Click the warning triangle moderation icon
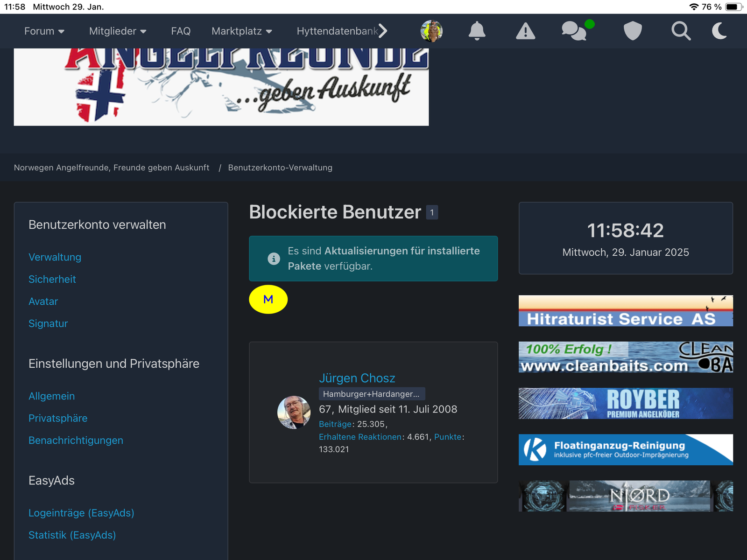The image size is (747, 560). (x=525, y=31)
